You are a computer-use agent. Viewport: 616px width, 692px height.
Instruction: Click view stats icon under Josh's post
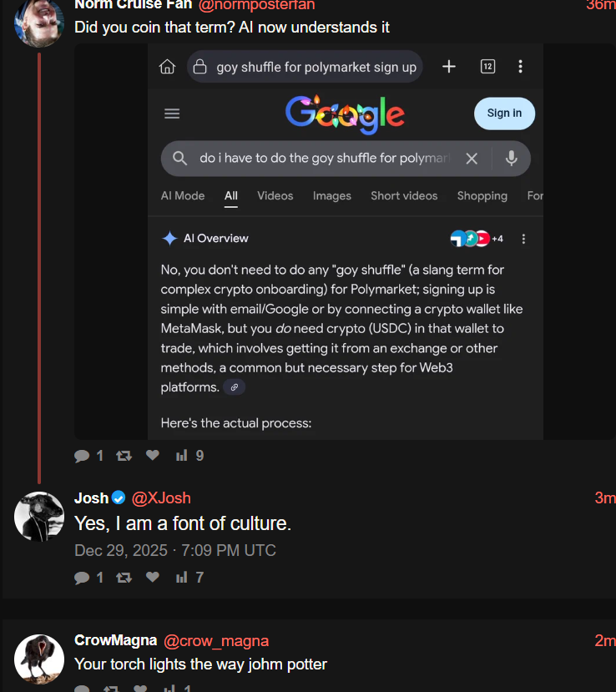[x=181, y=577]
